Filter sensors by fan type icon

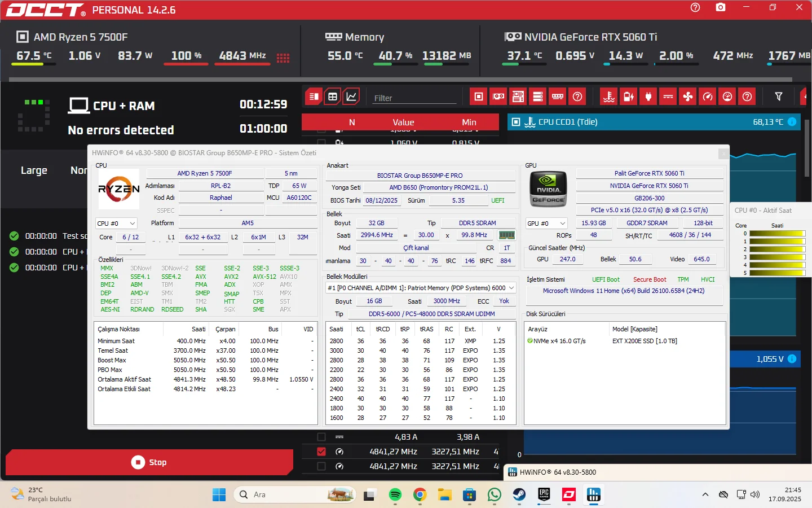pos(688,97)
